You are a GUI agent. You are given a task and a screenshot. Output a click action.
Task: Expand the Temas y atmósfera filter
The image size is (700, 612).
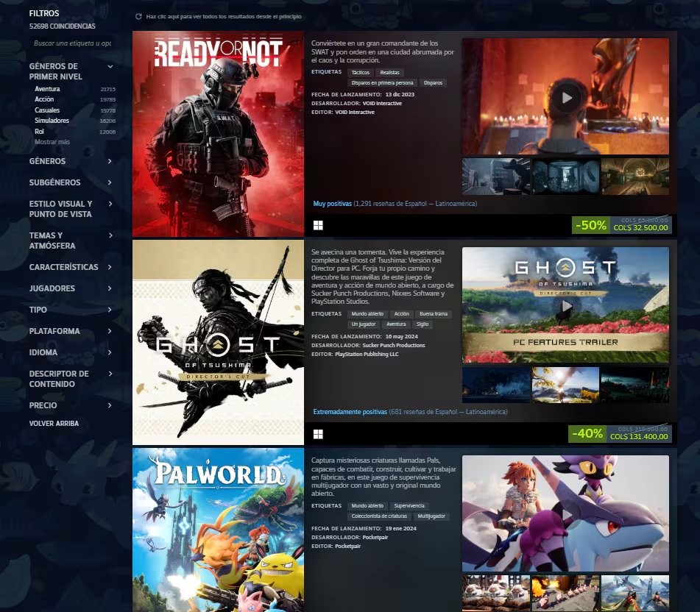click(110, 235)
